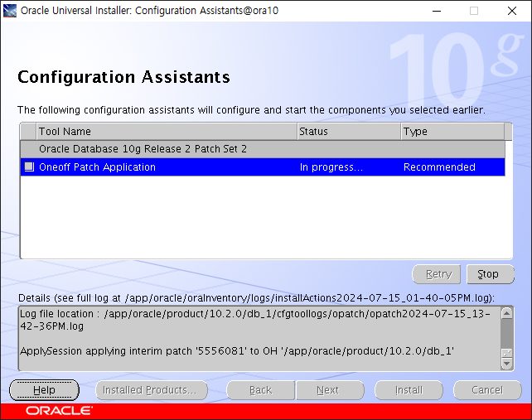This screenshot has width=532, height=420.
Task: Open Installed Products dialog
Action: point(152,390)
